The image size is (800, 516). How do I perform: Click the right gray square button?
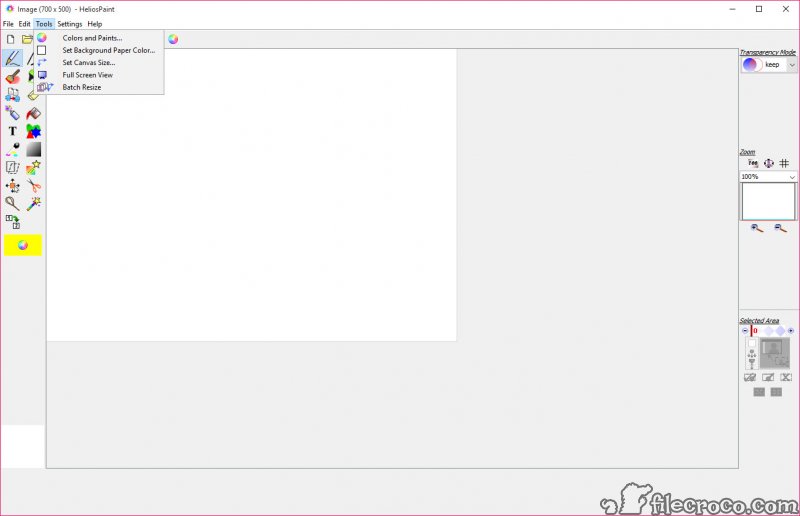pos(776,392)
